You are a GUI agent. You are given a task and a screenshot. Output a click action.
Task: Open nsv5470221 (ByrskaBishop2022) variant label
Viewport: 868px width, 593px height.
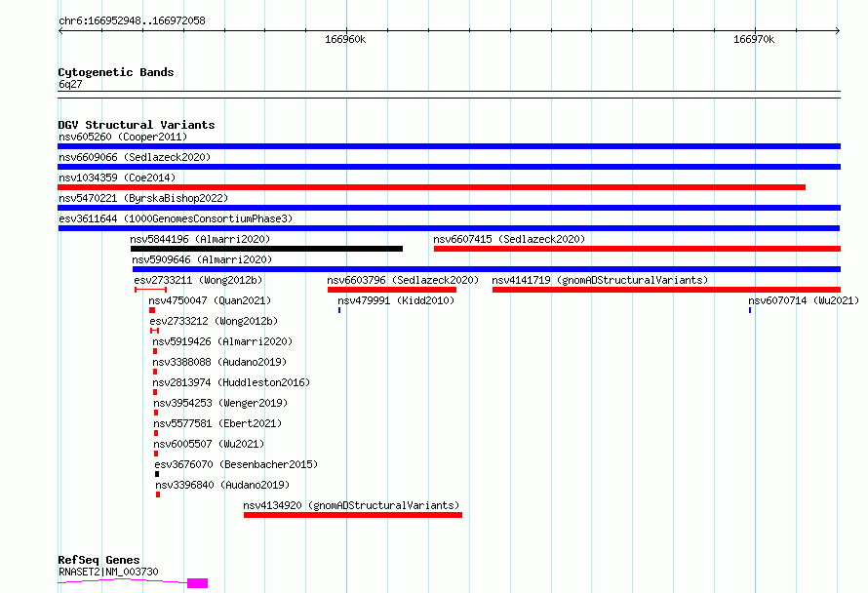(x=143, y=198)
